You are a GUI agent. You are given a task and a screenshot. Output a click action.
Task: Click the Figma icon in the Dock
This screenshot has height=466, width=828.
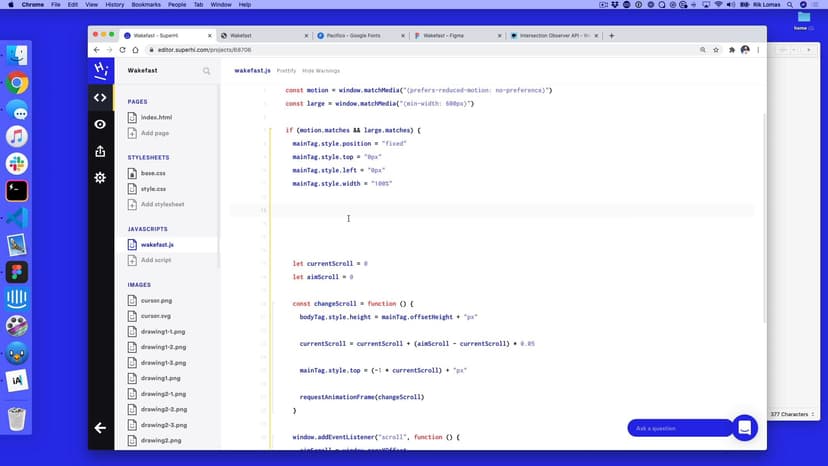(17, 271)
